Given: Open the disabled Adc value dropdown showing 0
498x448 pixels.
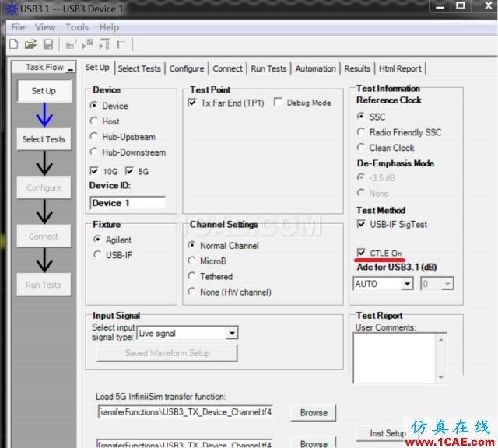Looking at the screenshot, I should (447, 284).
